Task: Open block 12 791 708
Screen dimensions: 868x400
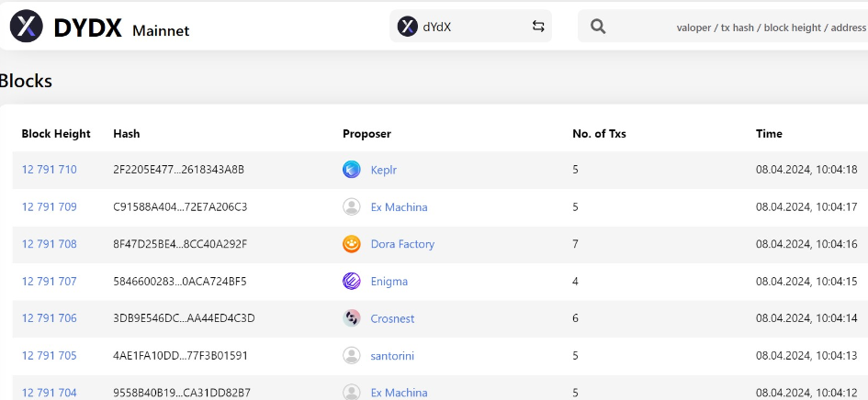Action: pos(50,244)
